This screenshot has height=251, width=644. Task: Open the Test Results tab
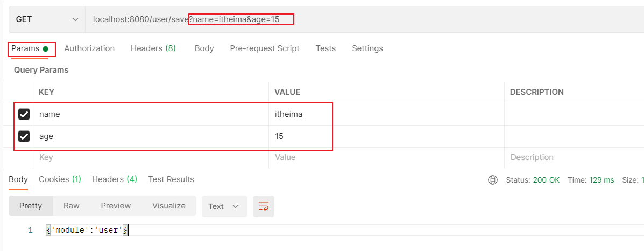(171, 179)
